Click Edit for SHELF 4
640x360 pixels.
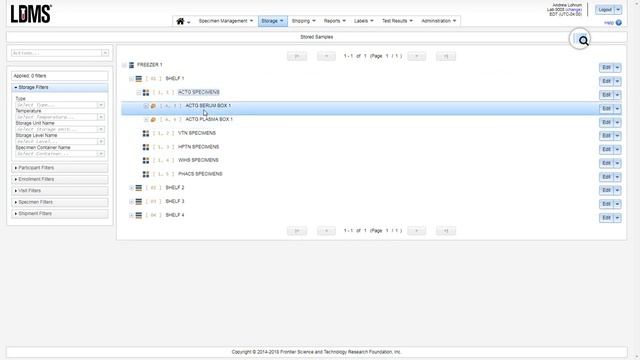tap(606, 218)
